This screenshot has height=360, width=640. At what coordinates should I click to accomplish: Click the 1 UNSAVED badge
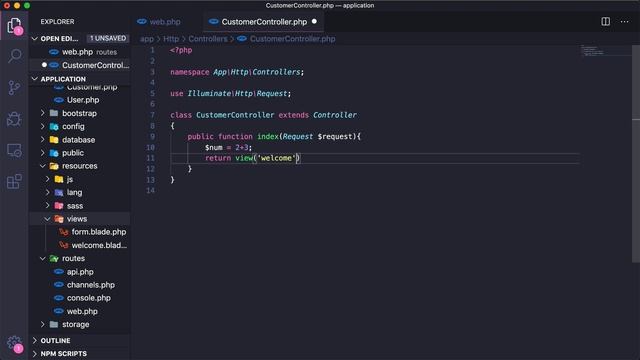pos(108,38)
